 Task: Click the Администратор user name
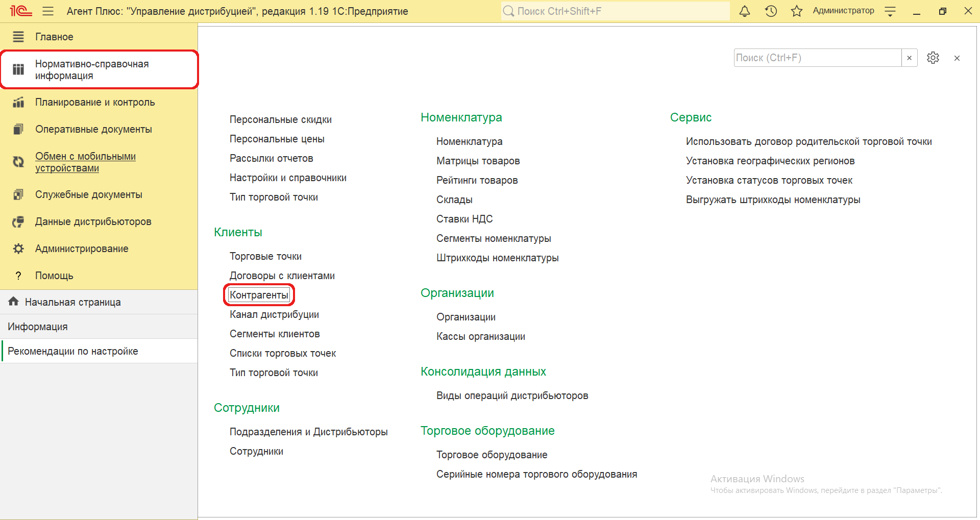(843, 11)
